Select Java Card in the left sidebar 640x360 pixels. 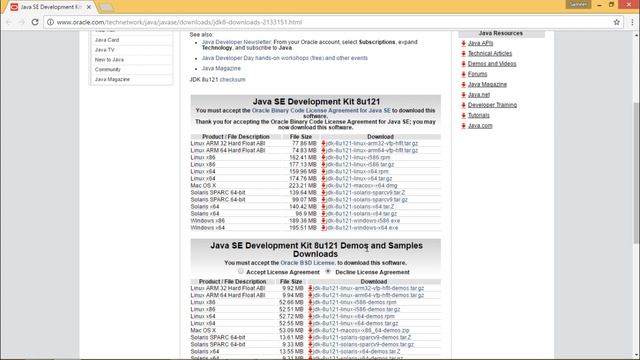(107, 40)
